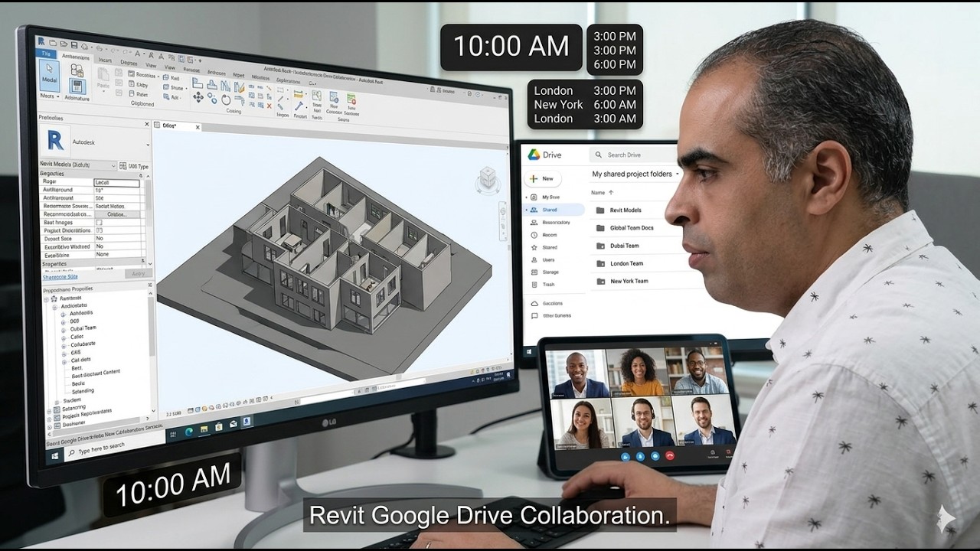Viewport: 980px width, 551px height.
Task: Click the Revit R logo in Properties panel
Action: (x=55, y=140)
